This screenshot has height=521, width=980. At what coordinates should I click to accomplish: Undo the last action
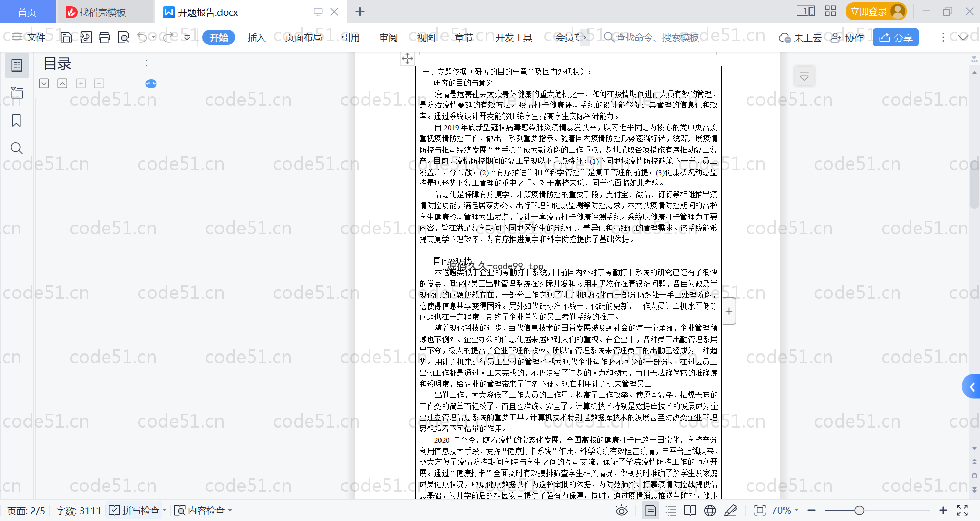click(x=142, y=37)
